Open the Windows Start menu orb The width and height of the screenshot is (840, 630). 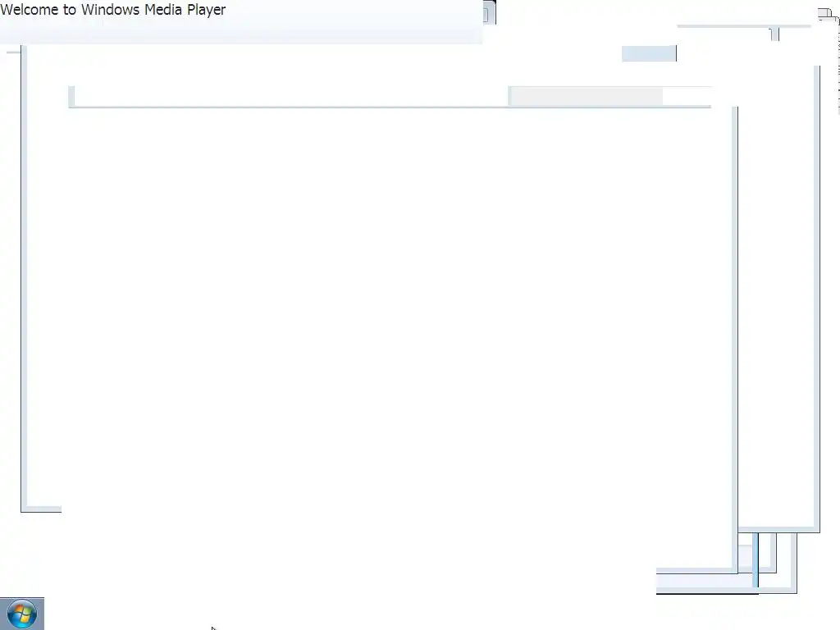[22, 614]
